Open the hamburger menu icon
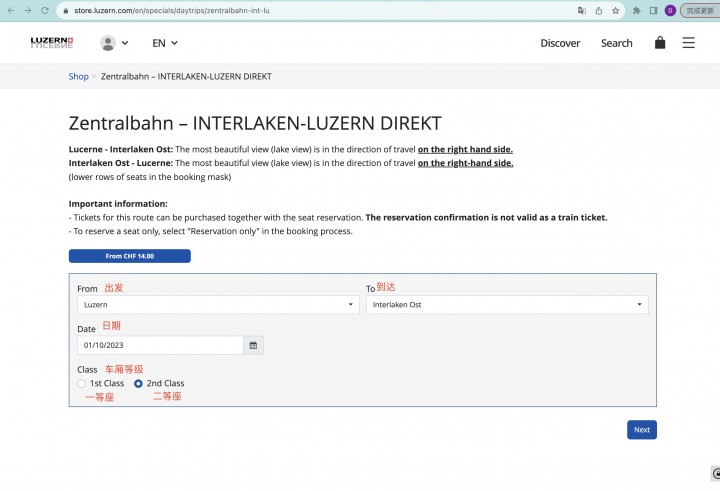The image size is (720, 491). [x=688, y=43]
